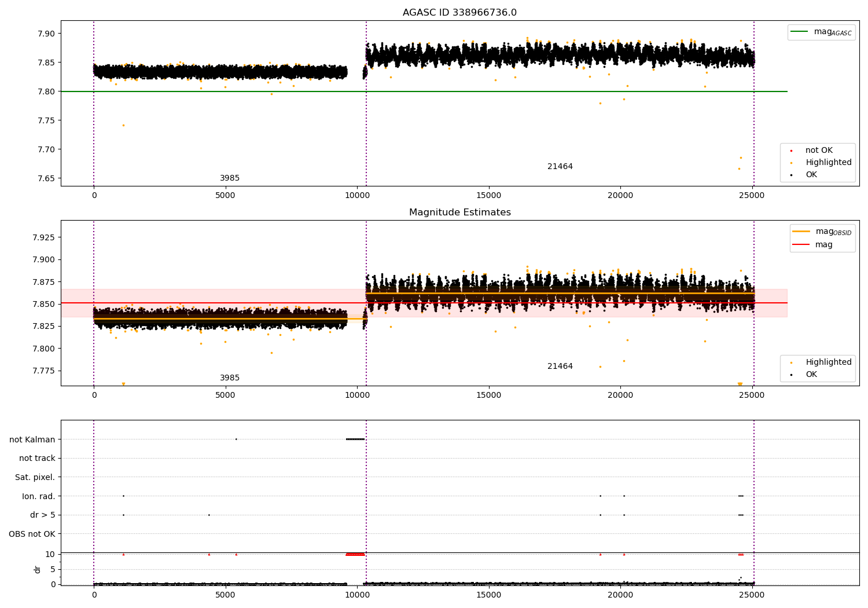
Task: Click the "not track" row label
Action: [37, 458]
